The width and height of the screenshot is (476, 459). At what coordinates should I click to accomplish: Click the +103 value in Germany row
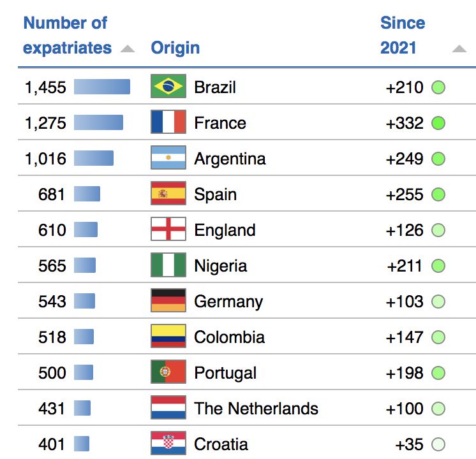(405, 302)
